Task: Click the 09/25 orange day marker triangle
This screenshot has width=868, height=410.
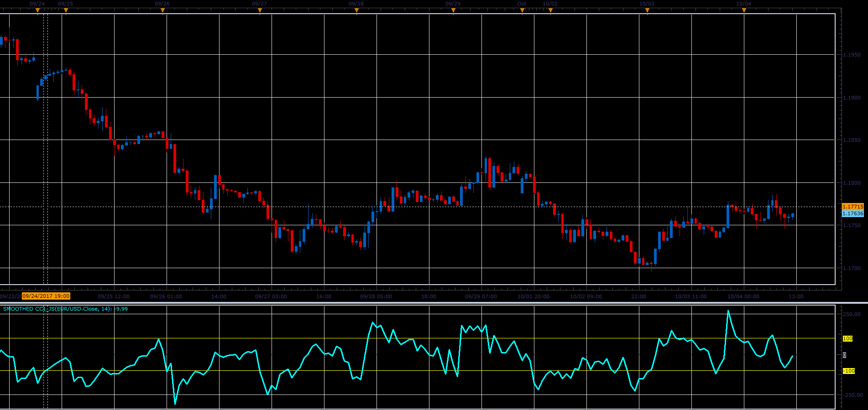Action: pos(66,10)
